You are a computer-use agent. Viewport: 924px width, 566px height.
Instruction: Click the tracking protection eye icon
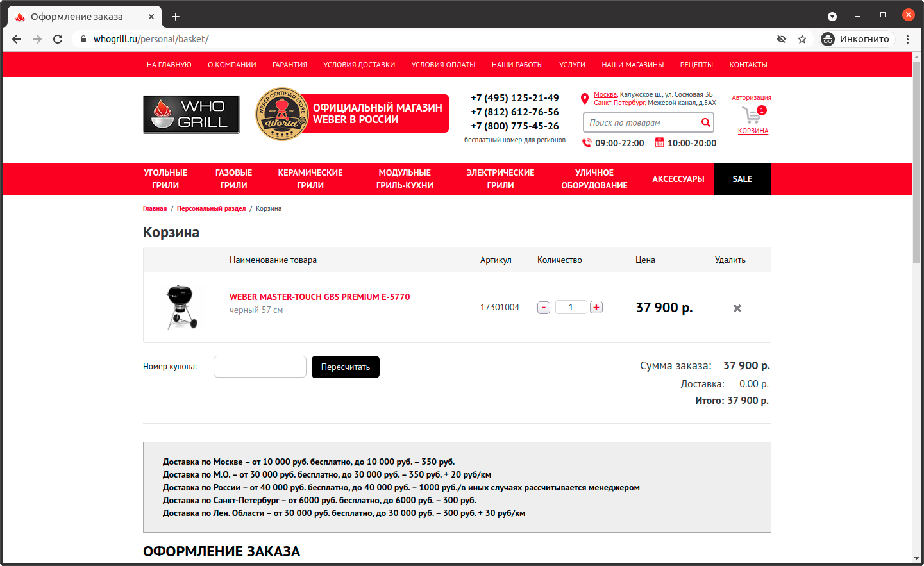coord(782,39)
